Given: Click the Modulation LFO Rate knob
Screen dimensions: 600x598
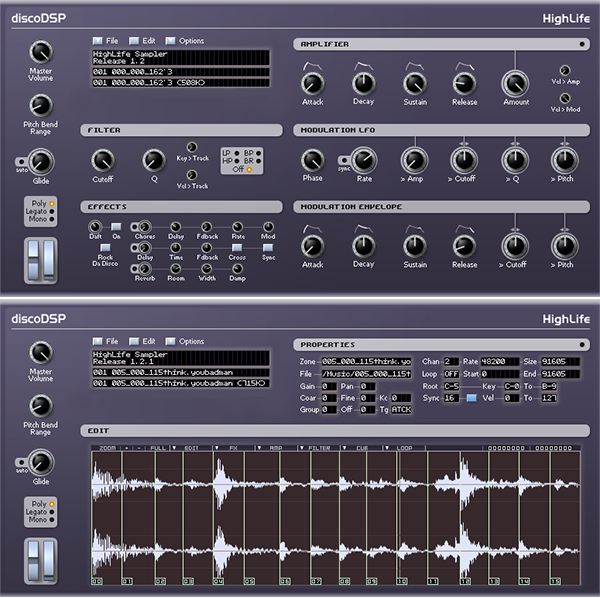Looking at the screenshot, I should 364,160.
